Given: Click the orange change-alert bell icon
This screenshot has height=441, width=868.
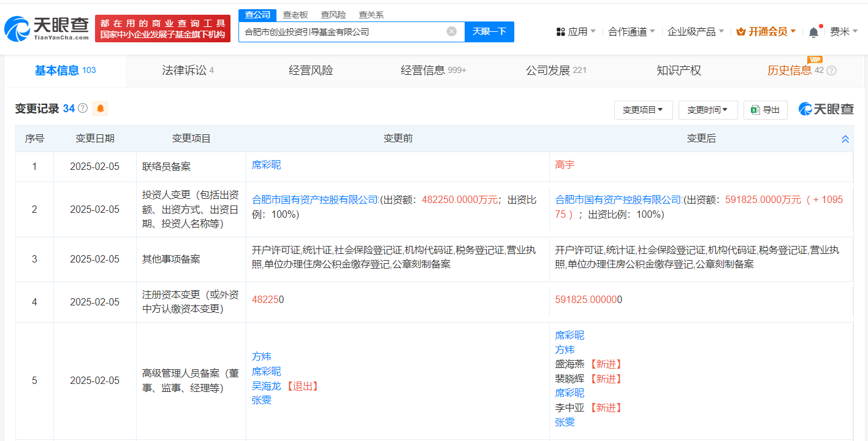Looking at the screenshot, I should 101,109.
